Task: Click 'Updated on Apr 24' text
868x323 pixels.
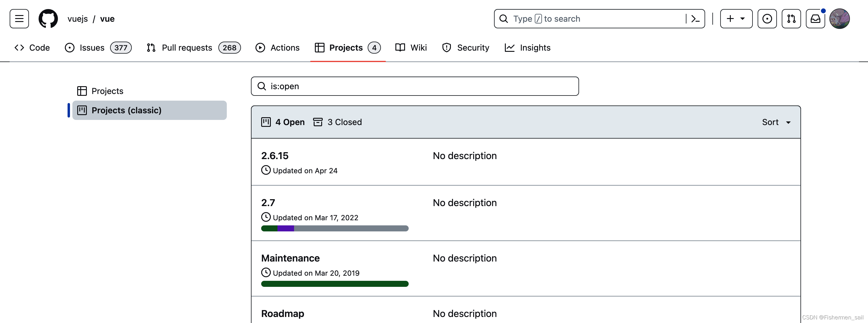Action: coord(305,171)
